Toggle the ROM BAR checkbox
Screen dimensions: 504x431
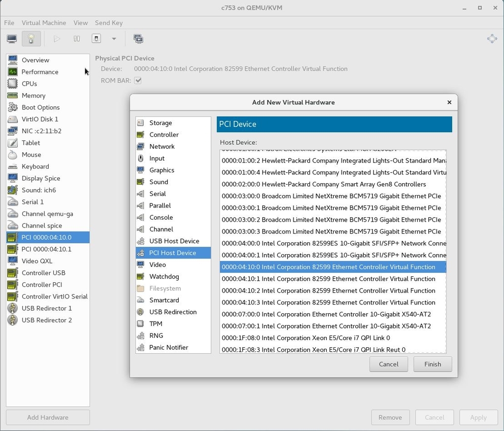click(138, 80)
